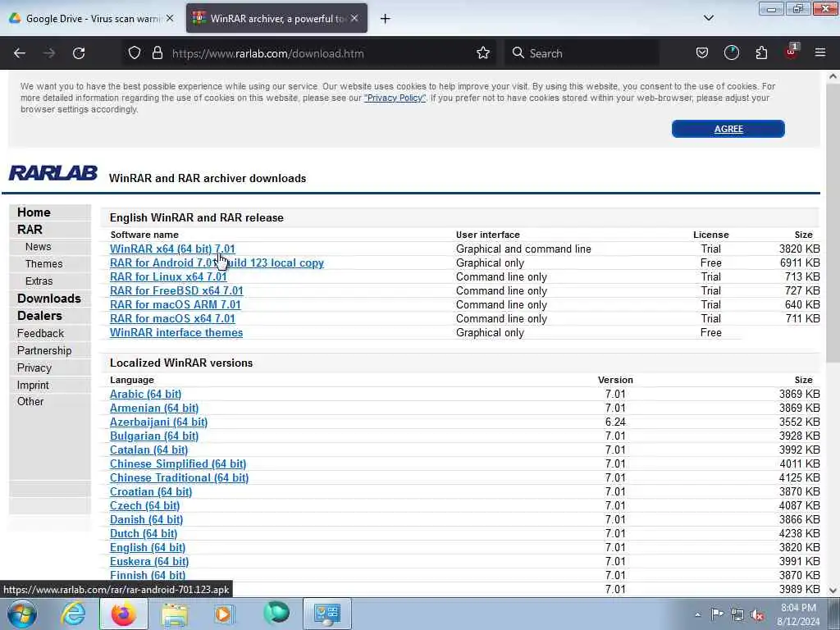The height and width of the screenshot is (630, 840).
Task: Open the Firefox hamburger menu
Action: (x=819, y=52)
